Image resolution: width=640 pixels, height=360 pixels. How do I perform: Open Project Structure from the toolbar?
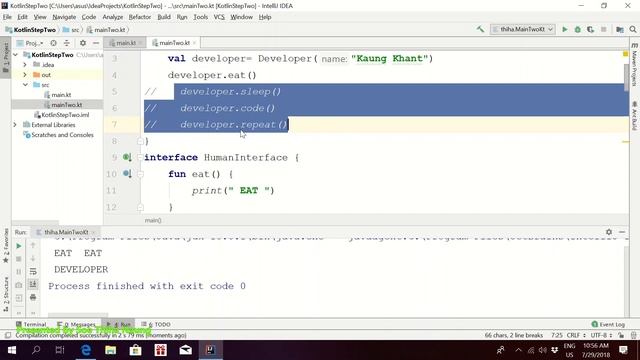point(620,29)
